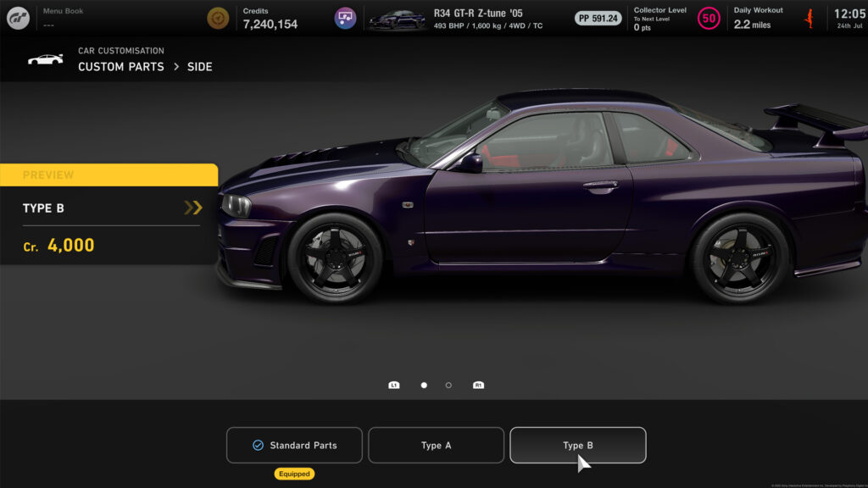Click the TYPE B double chevron arrow
The image size is (868, 488).
[193, 208]
